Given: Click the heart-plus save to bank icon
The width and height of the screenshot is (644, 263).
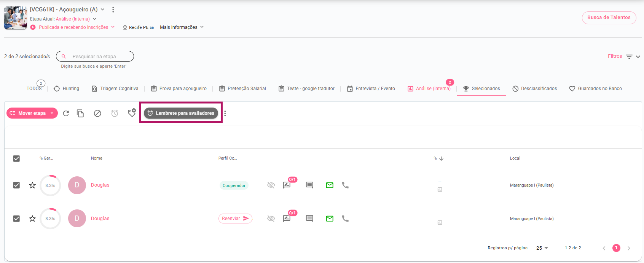Looking at the screenshot, I should point(132,113).
